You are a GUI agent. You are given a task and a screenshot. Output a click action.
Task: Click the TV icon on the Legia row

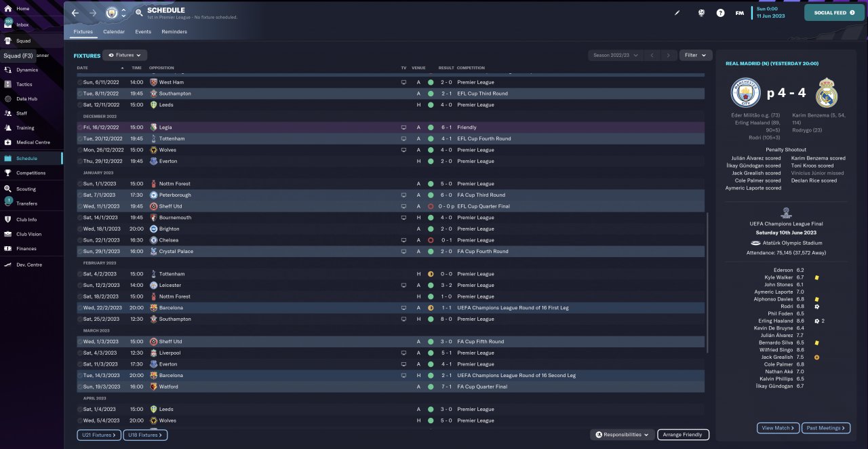(403, 128)
